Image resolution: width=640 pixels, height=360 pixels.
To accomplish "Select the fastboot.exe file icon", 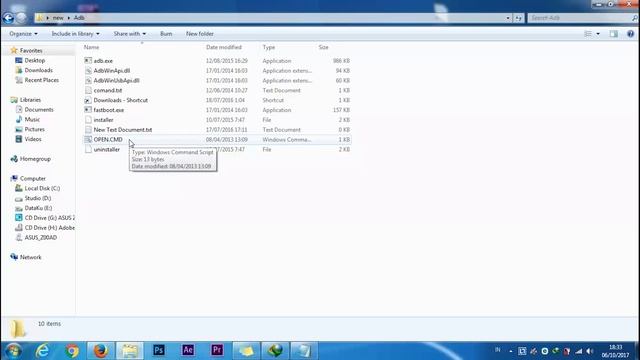I will [x=88, y=110].
